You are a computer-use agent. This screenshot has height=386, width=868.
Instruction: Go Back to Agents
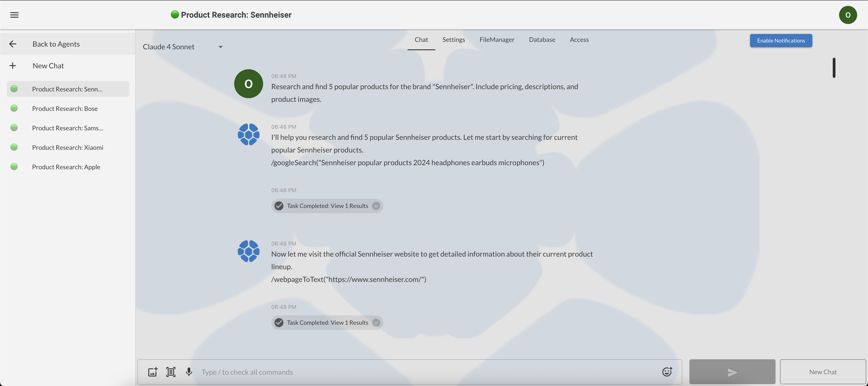pos(67,44)
